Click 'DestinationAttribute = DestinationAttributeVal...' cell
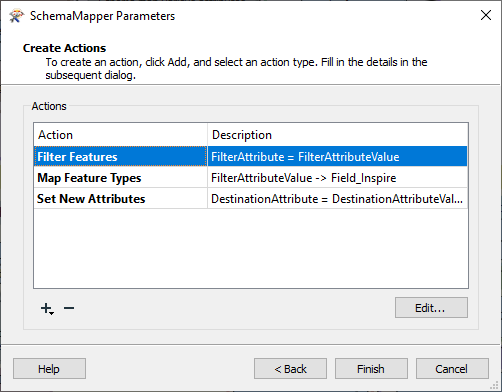The image size is (502, 392). [337, 198]
